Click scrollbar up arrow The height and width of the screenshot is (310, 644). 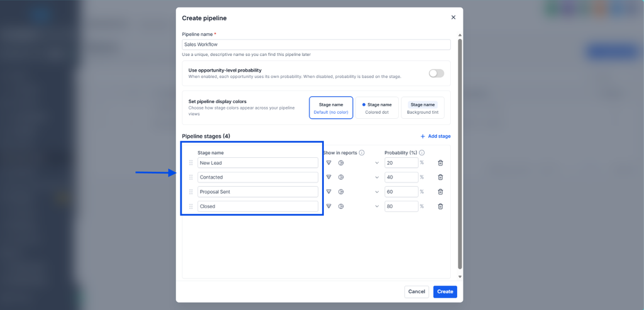[x=460, y=35]
